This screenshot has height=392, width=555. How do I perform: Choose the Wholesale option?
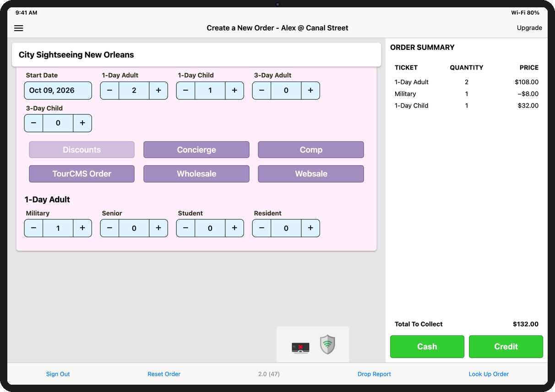196,174
